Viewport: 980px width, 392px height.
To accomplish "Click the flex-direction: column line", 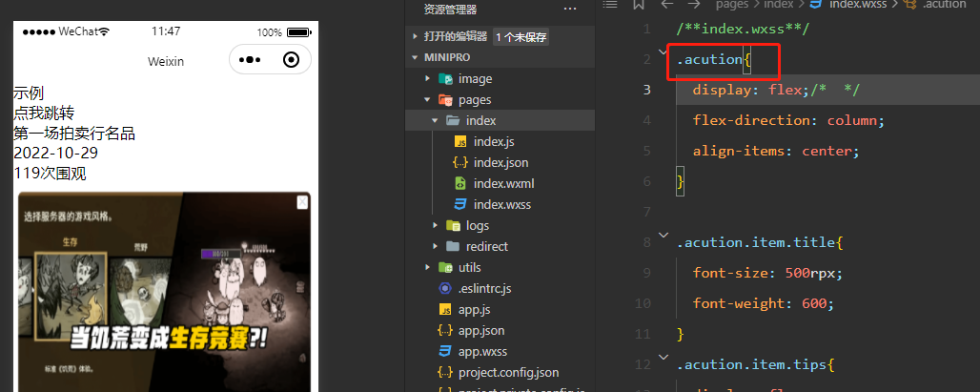I will click(788, 120).
